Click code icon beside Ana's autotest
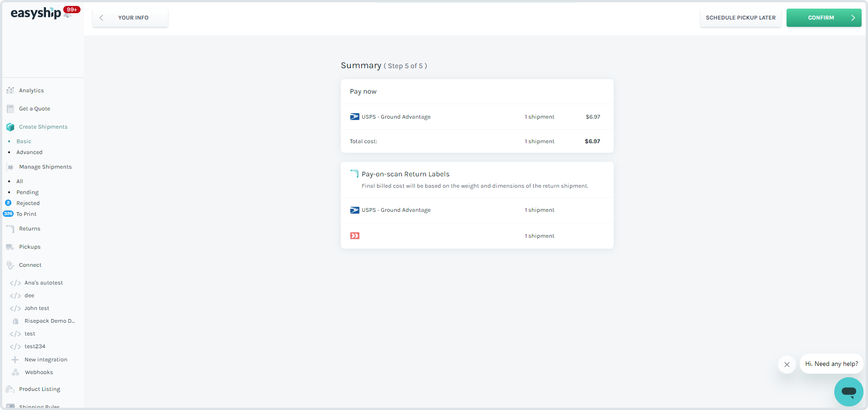 click(x=15, y=283)
